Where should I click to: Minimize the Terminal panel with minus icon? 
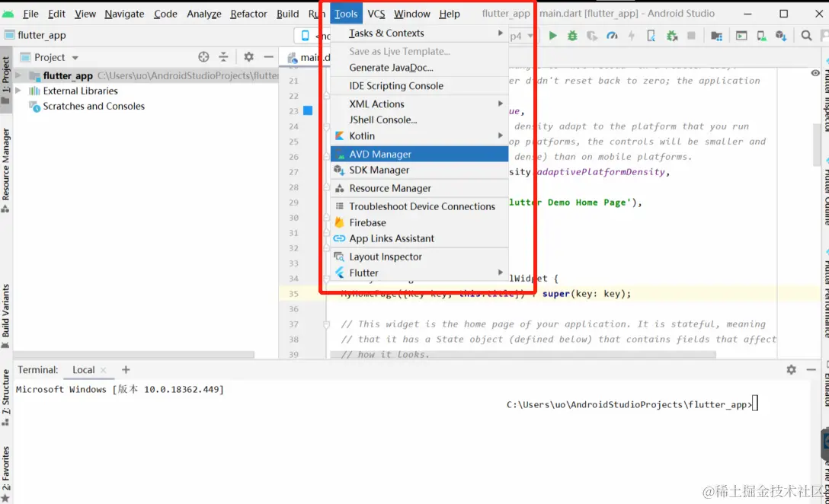coord(811,370)
